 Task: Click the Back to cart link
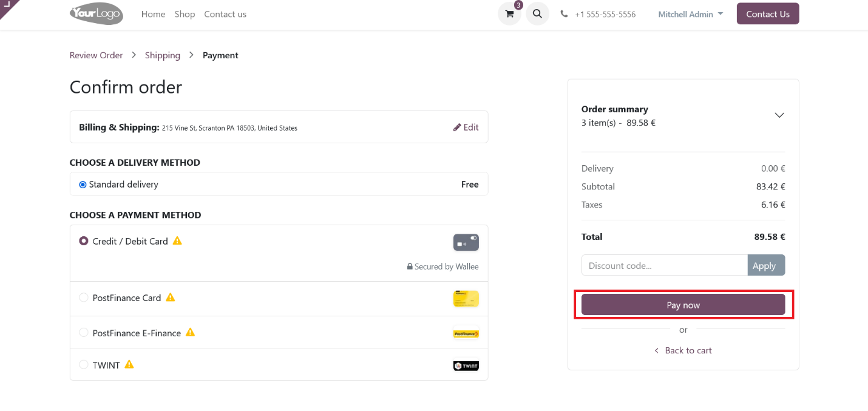tap(683, 350)
